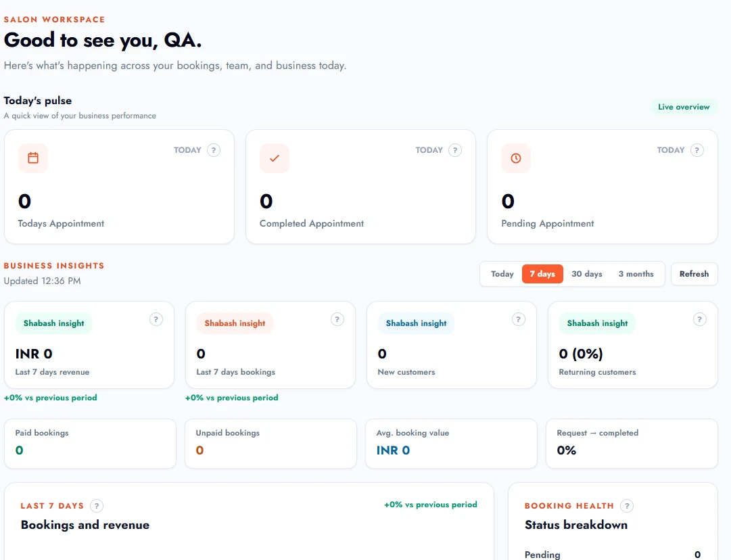Switch insights range to 30 days
Image resolution: width=731 pixels, height=560 pixels.
click(587, 274)
